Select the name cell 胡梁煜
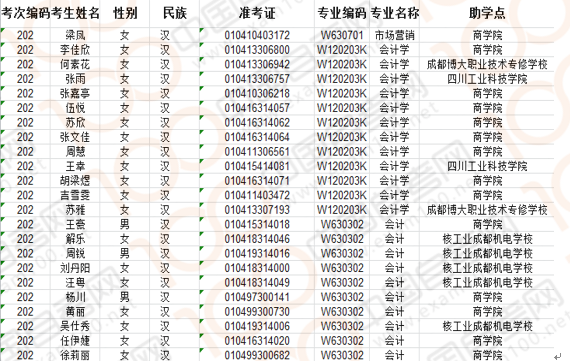Image resolution: width=570 pixels, height=361 pixels. coord(75,181)
